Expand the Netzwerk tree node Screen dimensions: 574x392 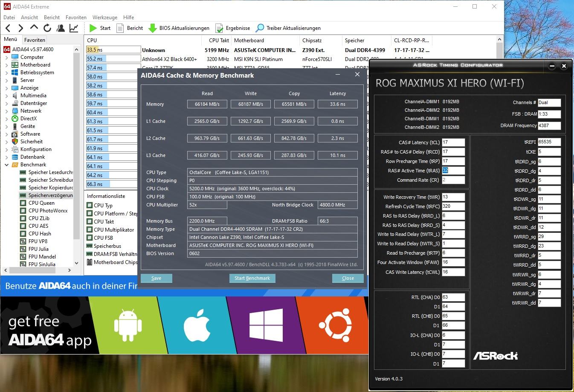tap(6, 111)
